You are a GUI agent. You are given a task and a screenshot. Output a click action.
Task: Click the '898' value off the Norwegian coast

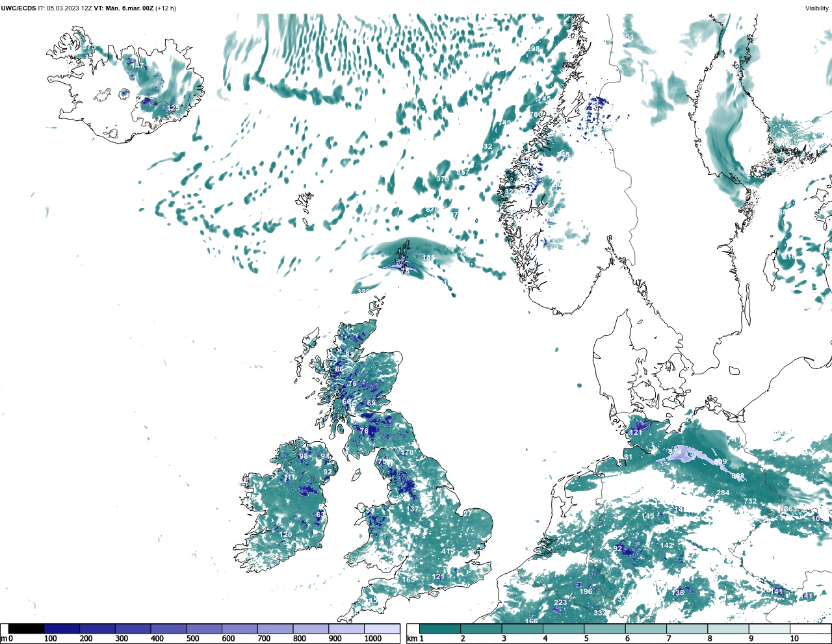(x=534, y=49)
